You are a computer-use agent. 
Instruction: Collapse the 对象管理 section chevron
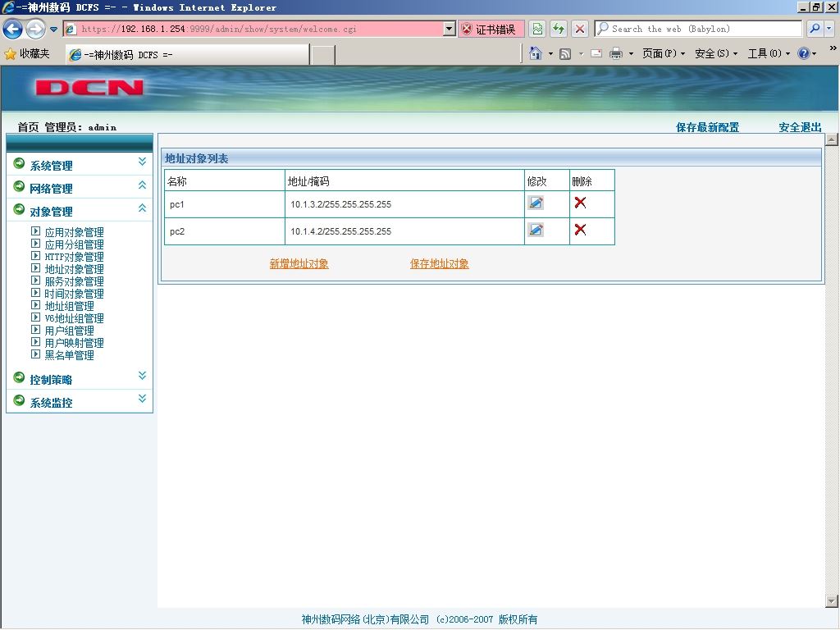142,208
